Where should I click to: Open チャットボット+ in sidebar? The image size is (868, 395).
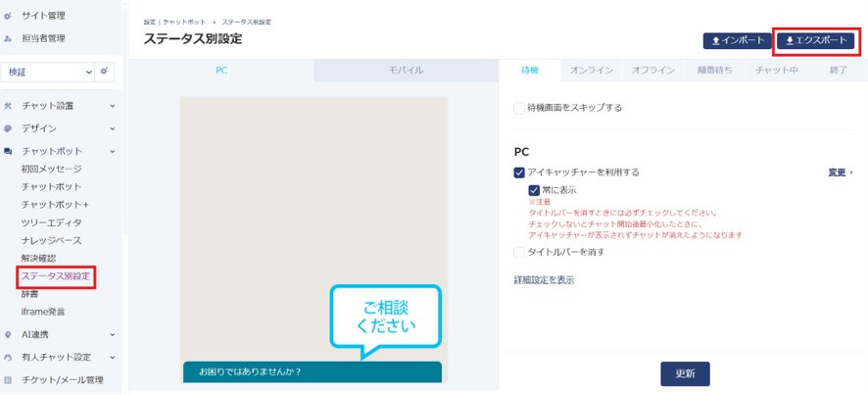pos(55,205)
